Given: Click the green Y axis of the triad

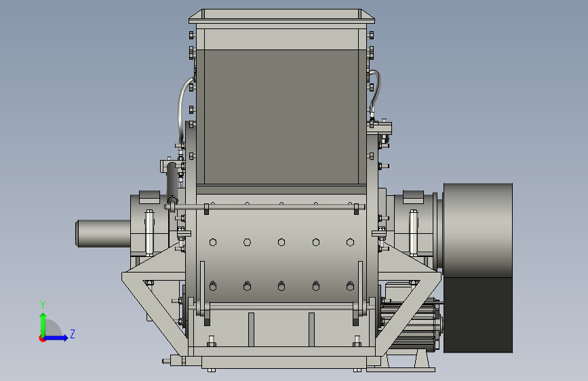Looking at the screenshot, I should [43, 325].
